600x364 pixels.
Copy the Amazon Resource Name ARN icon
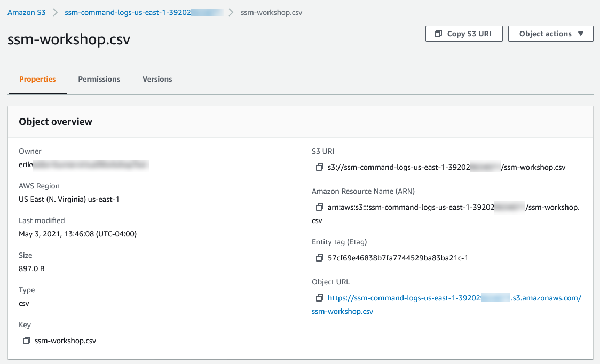tap(319, 207)
